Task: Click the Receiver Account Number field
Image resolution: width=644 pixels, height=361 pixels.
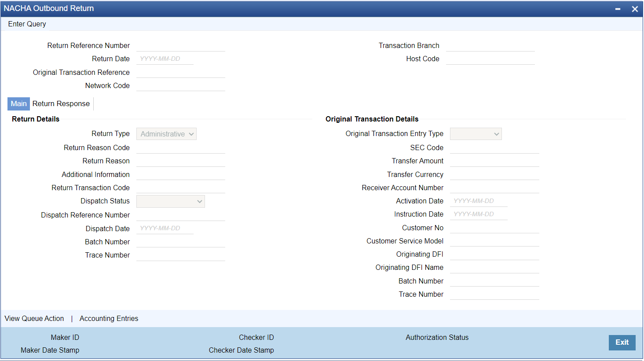Action: point(494,188)
